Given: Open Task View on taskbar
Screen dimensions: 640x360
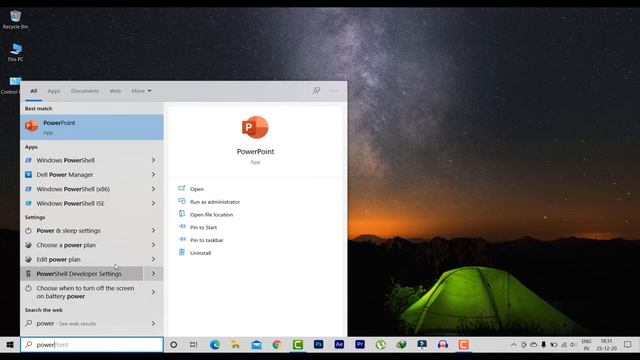Looking at the screenshot, I should pyautogui.click(x=193, y=345).
